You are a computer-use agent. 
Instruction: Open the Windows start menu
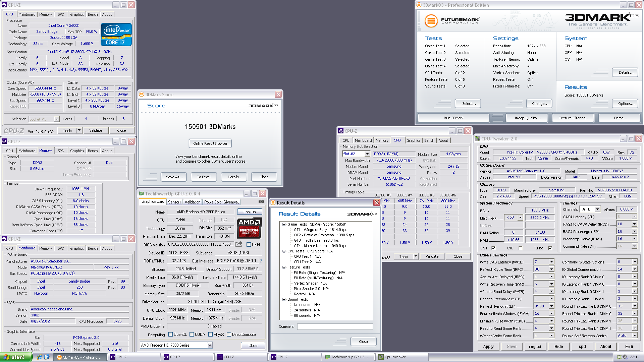tap(16, 357)
